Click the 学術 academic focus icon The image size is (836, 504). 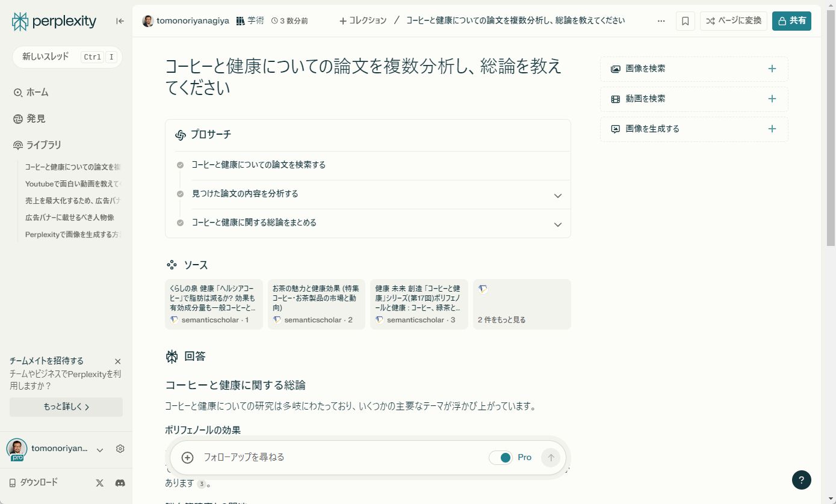click(x=239, y=20)
